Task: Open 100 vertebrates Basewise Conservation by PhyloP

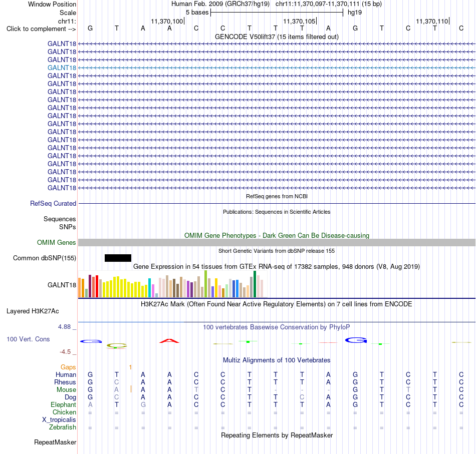Action: 277,327
